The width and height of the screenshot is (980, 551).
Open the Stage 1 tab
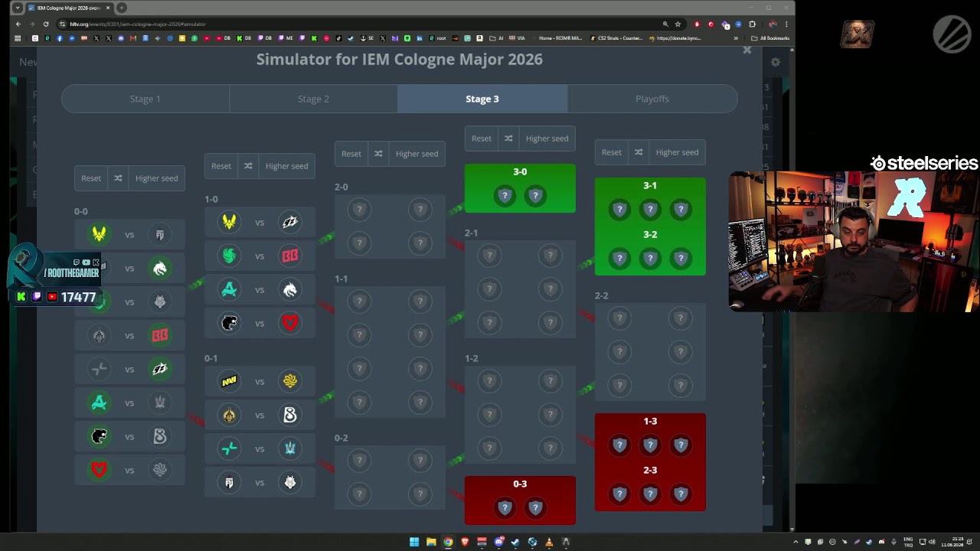(x=145, y=99)
